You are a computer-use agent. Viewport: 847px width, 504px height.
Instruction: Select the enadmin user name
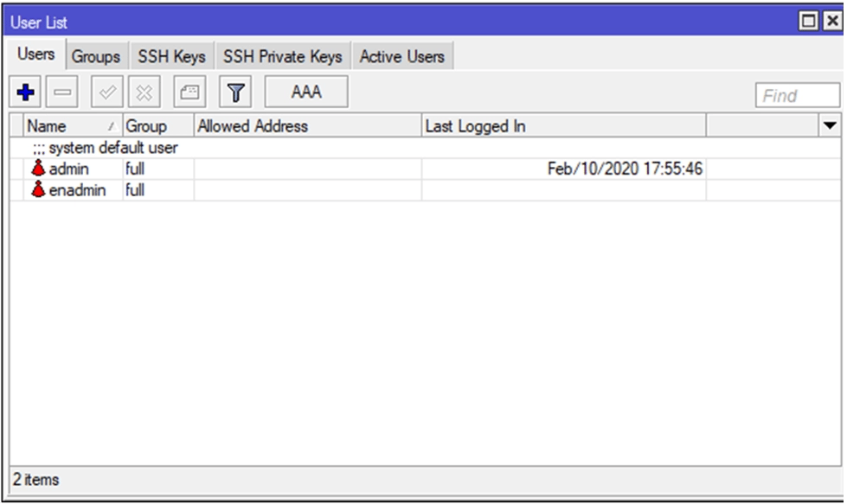point(77,190)
